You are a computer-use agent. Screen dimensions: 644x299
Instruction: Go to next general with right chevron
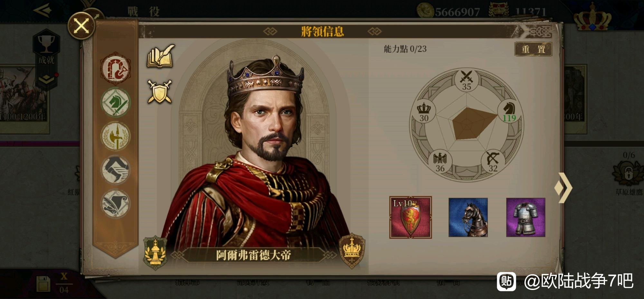coord(563,188)
